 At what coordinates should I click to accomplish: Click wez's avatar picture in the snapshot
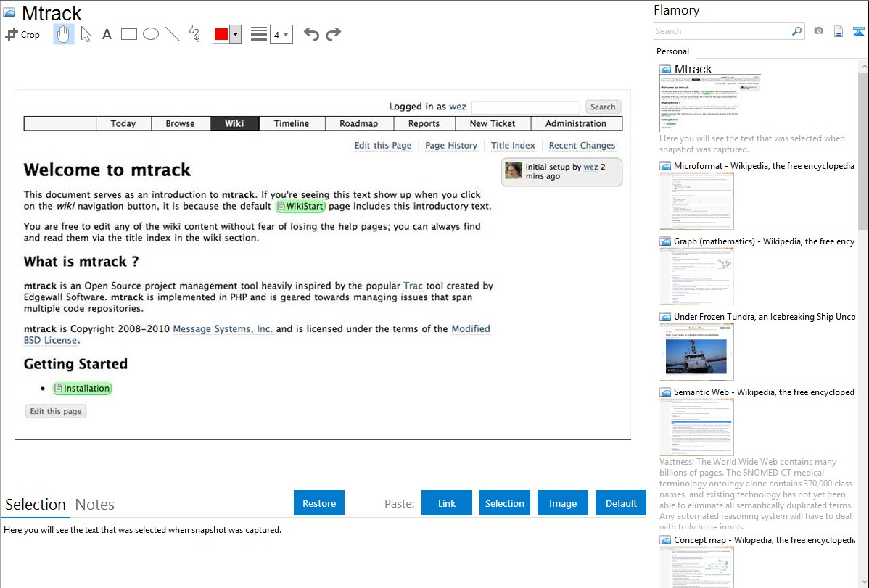coord(513,170)
